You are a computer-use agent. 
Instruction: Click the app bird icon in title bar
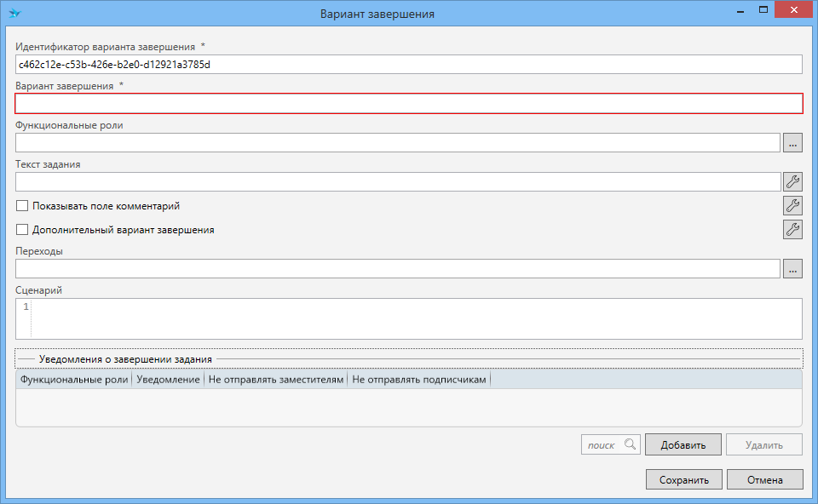click(x=14, y=14)
